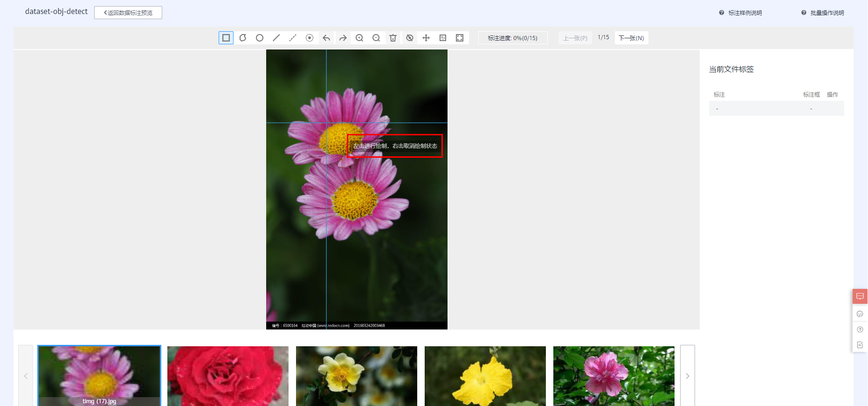Viewport: 868px width, 406px height.
Task: Select the rectangle annotation tool
Action: click(226, 38)
